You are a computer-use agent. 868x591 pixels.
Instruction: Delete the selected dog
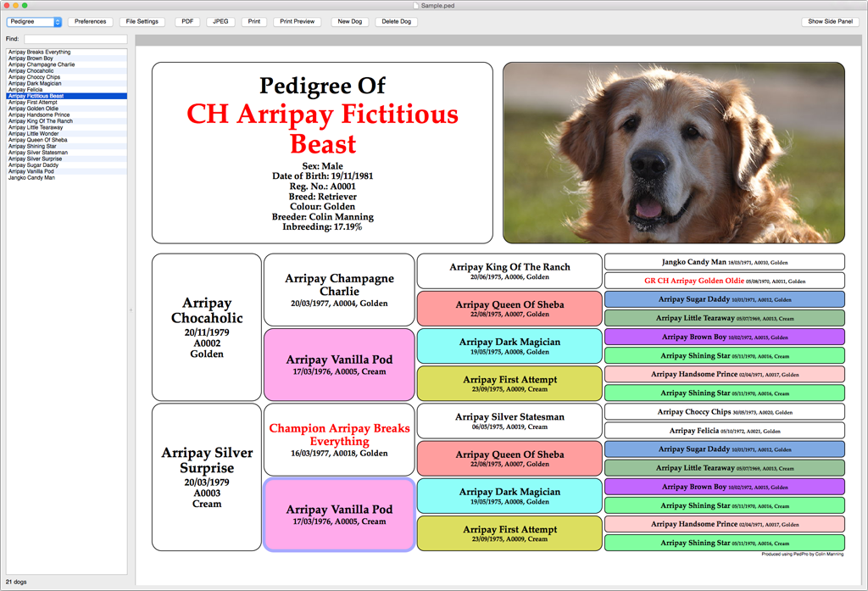pos(396,21)
